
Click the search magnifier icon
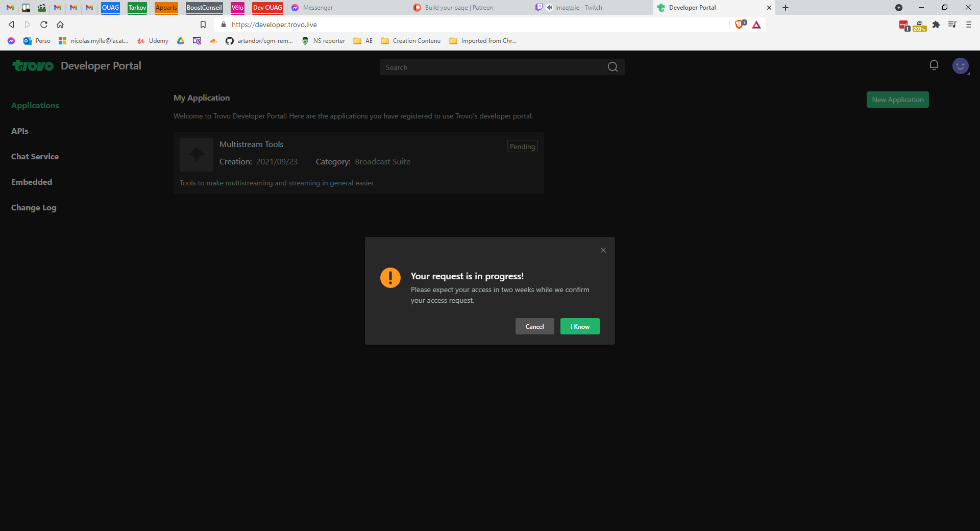point(612,66)
